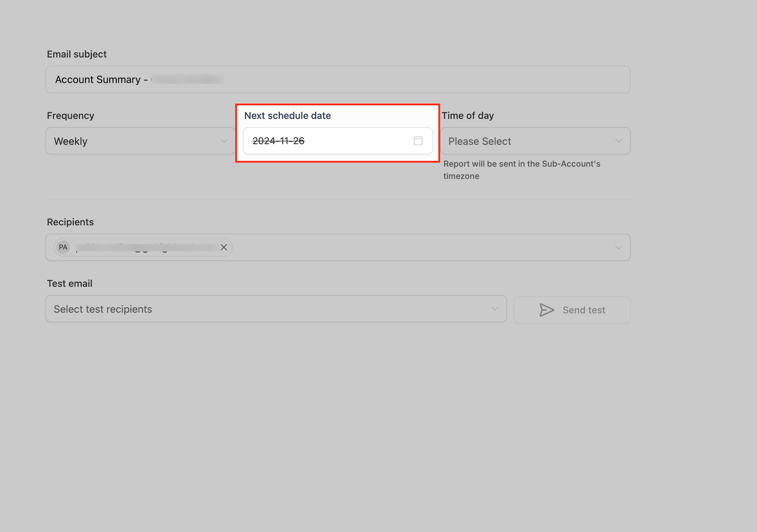Screen dimensions: 757x532
Task: Expand the test recipients chevron
Action: click(495, 309)
